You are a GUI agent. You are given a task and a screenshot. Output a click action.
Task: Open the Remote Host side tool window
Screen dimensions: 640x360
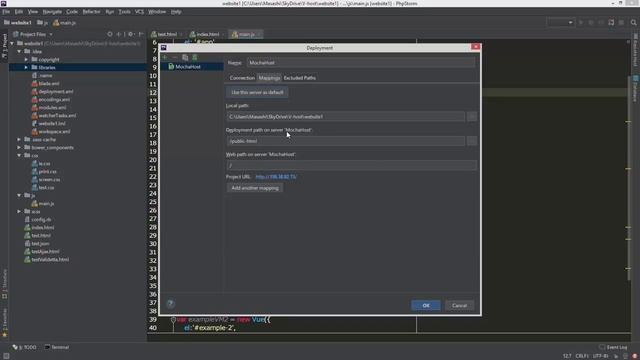(x=636, y=51)
